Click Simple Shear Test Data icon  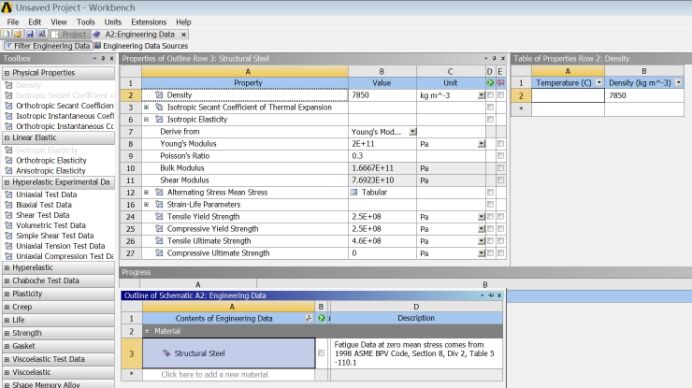[8, 236]
